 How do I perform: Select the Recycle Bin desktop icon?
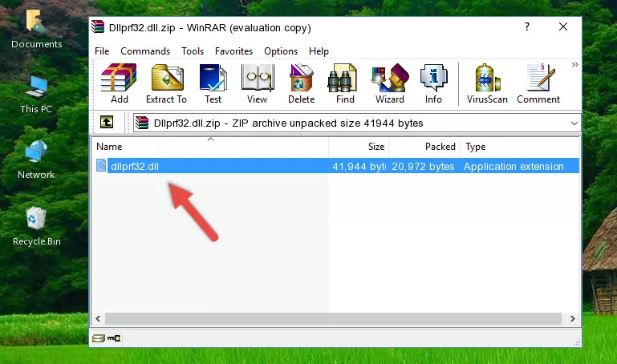37,227
